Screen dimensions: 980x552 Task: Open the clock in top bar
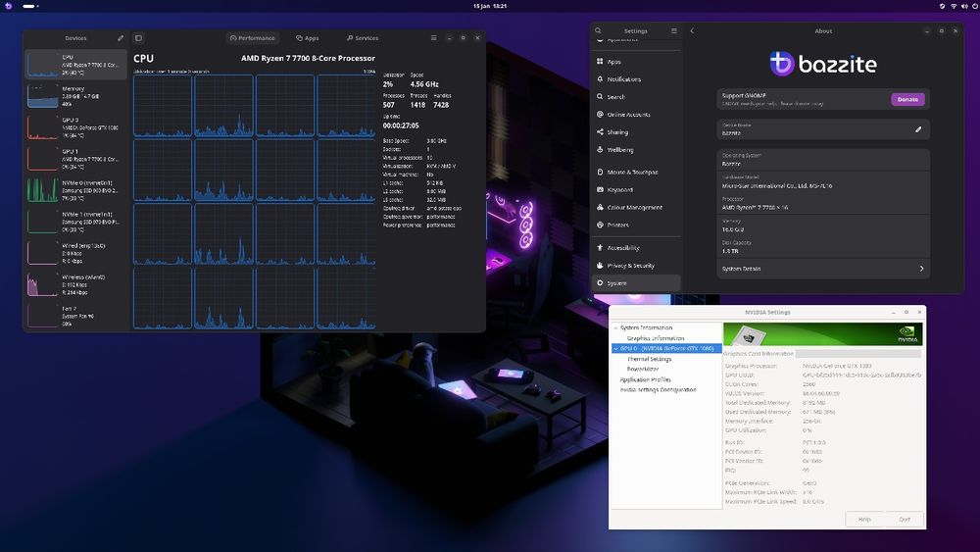(x=489, y=6)
